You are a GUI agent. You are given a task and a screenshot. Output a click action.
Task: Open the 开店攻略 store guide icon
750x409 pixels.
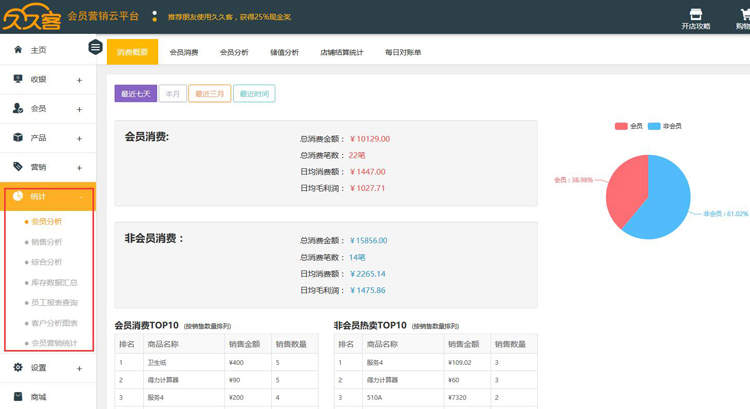(696, 14)
